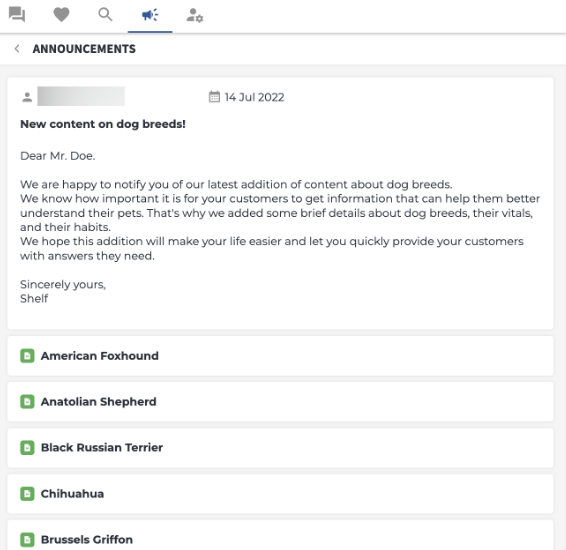
Task: Click the text Sincerely yours,
Action: pos(63,284)
